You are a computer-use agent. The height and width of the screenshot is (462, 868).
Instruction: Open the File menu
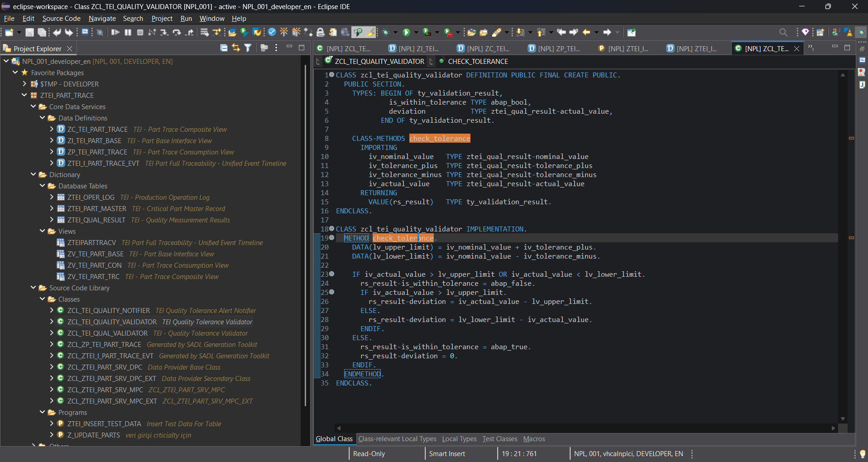coord(9,19)
